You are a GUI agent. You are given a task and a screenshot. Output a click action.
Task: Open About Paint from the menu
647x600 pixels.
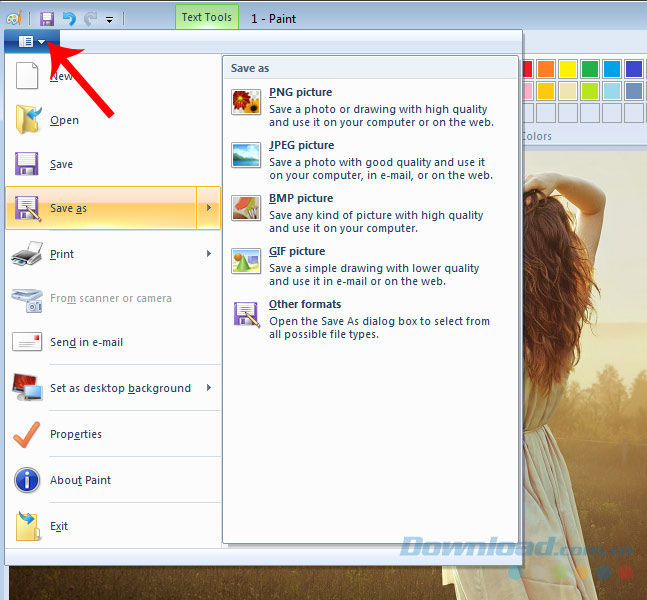click(x=113, y=480)
